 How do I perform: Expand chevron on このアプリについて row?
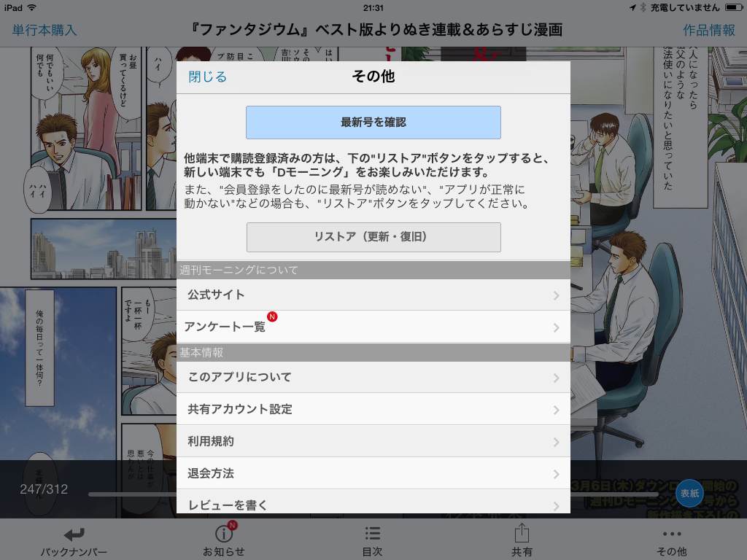pyautogui.click(x=556, y=378)
